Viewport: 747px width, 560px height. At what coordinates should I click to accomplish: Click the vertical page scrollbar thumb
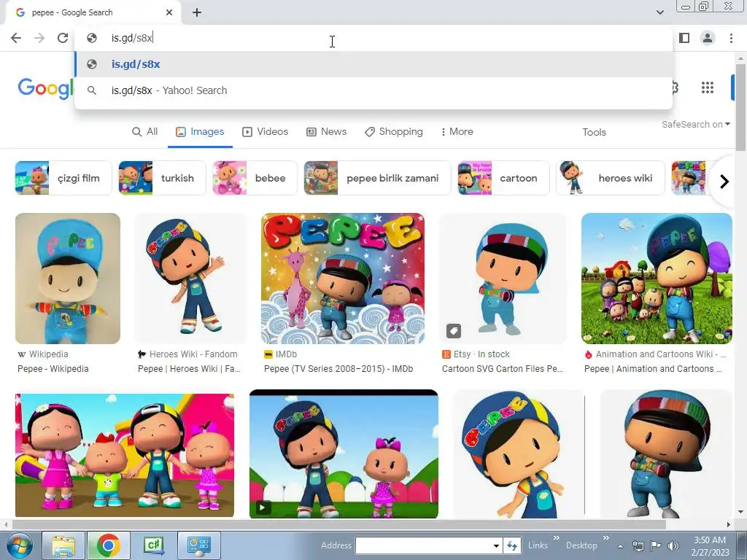pos(740,108)
